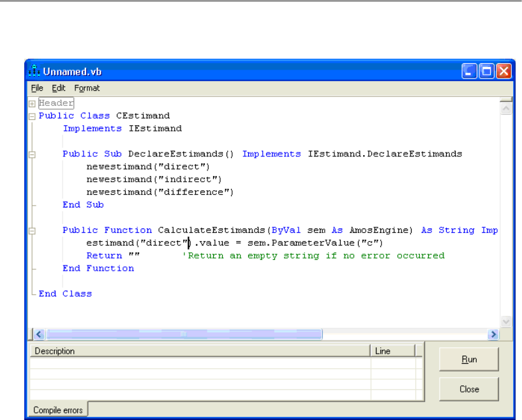Click the Run button

click(469, 359)
